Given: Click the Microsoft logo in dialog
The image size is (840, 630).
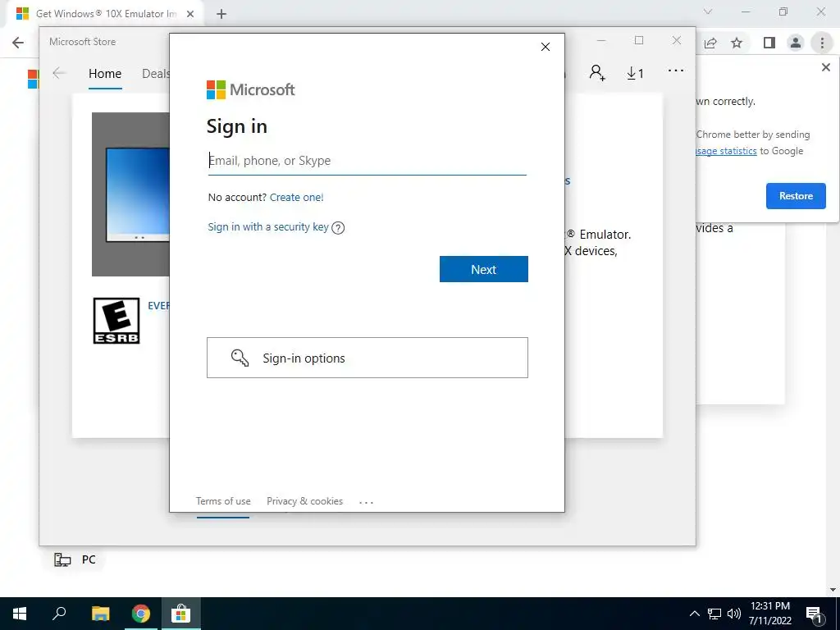Looking at the screenshot, I should pos(250,90).
